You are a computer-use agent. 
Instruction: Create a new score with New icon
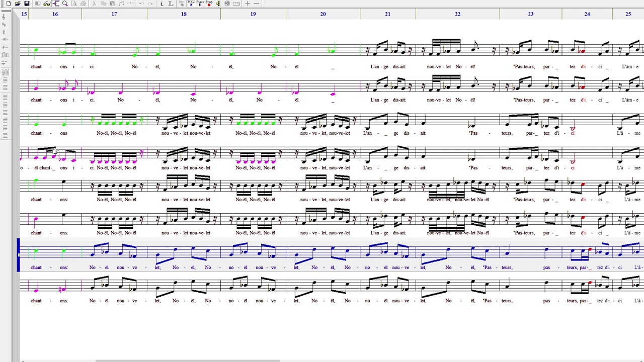9,4
